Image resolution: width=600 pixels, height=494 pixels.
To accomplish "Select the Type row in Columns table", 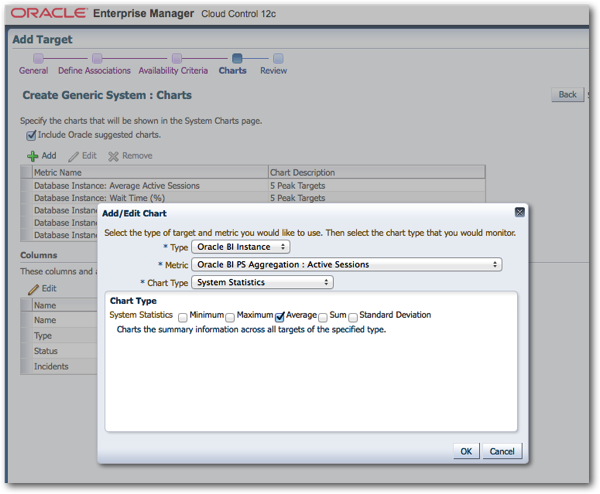I will pyautogui.click(x=59, y=336).
